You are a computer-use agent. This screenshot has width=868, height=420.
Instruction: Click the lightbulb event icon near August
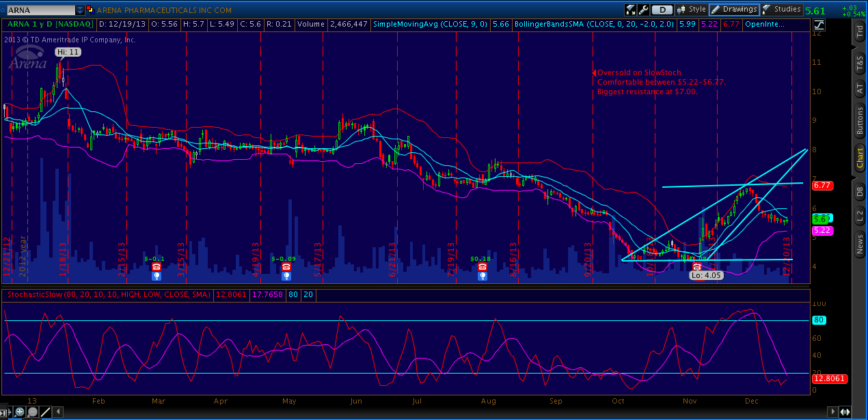pyautogui.click(x=483, y=277)
